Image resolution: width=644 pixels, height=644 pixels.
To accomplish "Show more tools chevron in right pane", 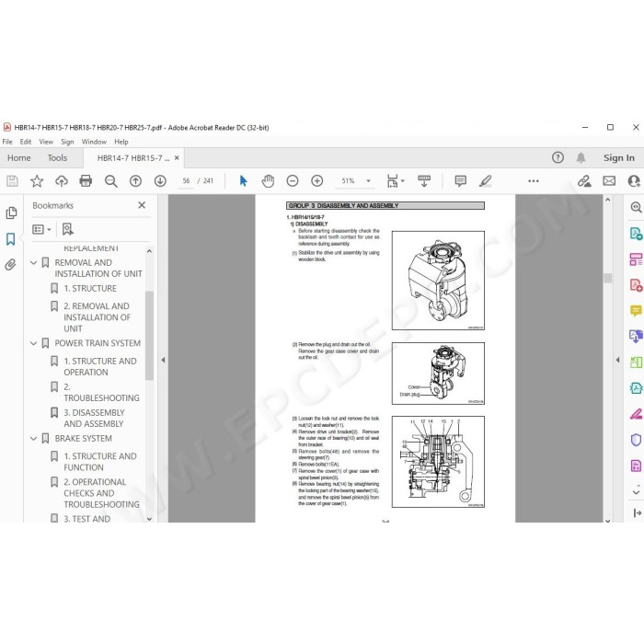I will (x=637, y=491).
